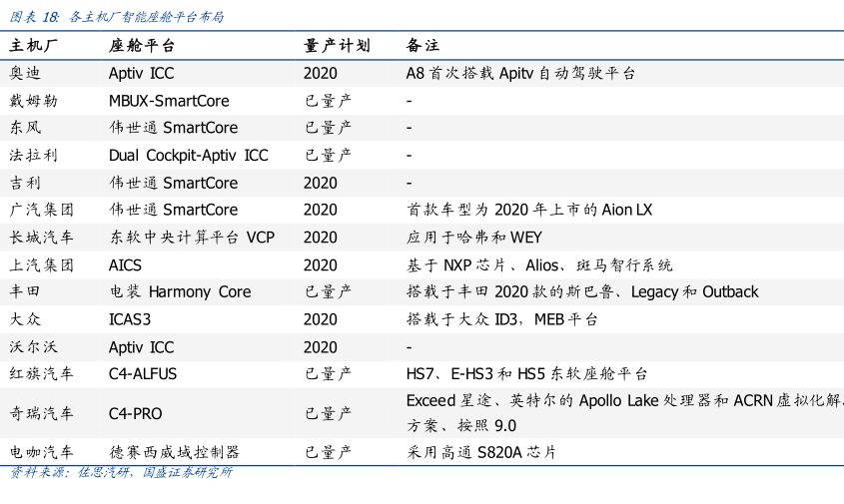The image size is (844, 504).
Task: Select the AICS platform cell
Action: click(x=125, y=265)
